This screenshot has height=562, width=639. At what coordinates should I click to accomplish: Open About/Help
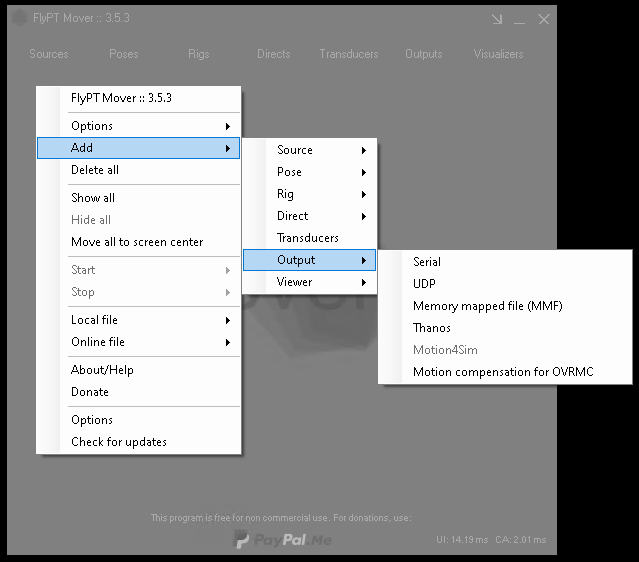click(x=138, y=370)
